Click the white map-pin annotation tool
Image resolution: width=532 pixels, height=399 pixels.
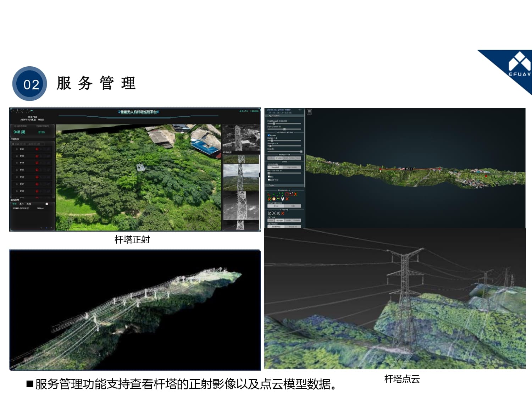click(x=283, y=199)
